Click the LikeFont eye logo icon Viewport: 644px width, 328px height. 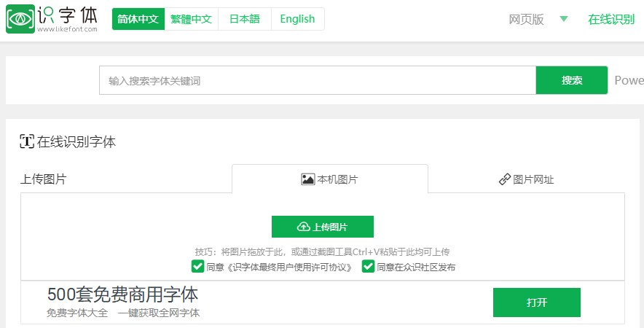20,19
